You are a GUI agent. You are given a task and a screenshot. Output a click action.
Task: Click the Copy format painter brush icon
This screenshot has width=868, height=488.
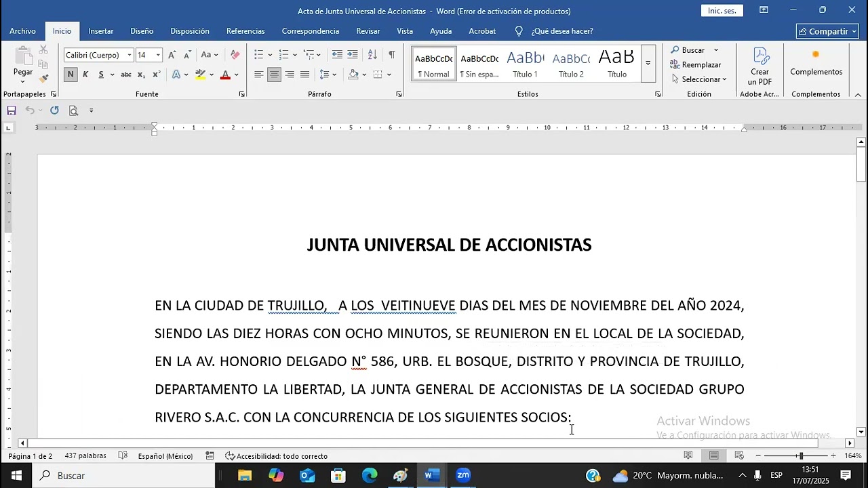tap(43, 79)
